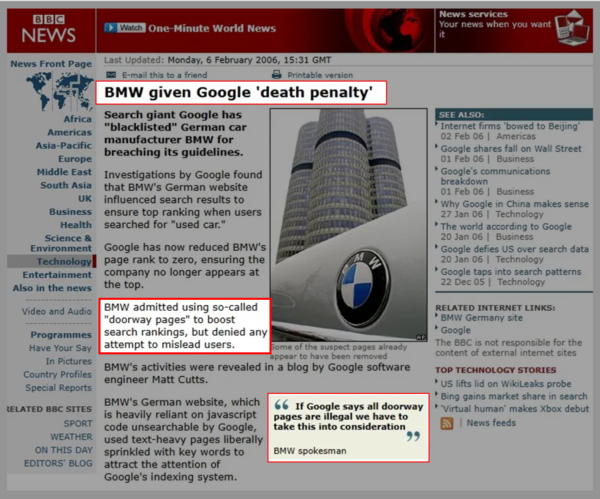The width and height of the screenshot is (600, 499).
Task: Open E-mail this to a friend
Action: pyautogui.click(x=165, y=75)
